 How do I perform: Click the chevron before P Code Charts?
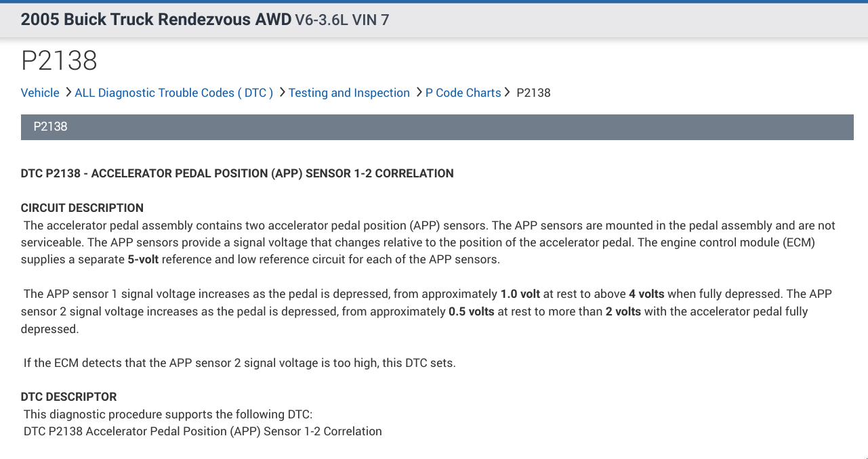pyautogui.click(x=419, y=92)
